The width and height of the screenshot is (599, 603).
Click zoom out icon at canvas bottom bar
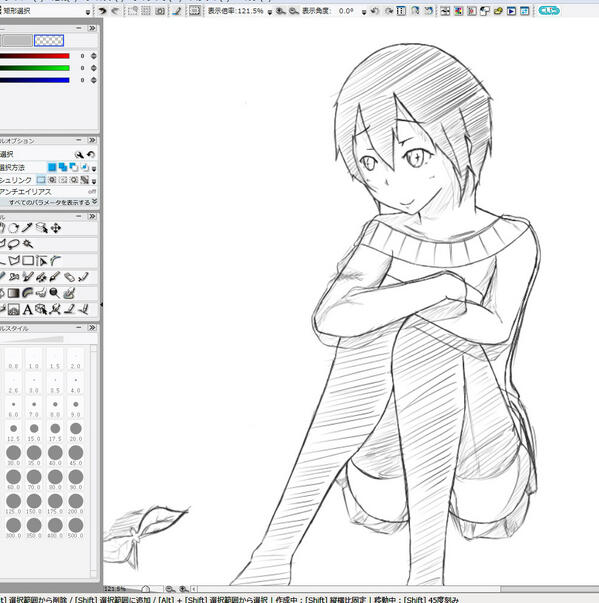(170, 589)
